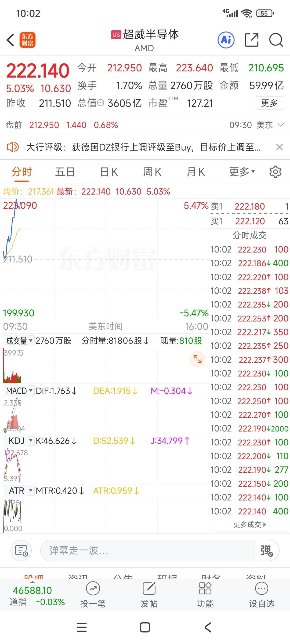Open the 东方财富 app logo

point(27,40)
